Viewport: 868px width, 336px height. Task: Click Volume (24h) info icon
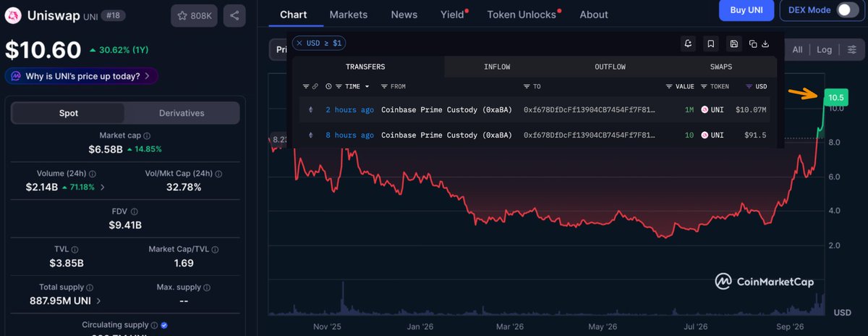(93, 174)
